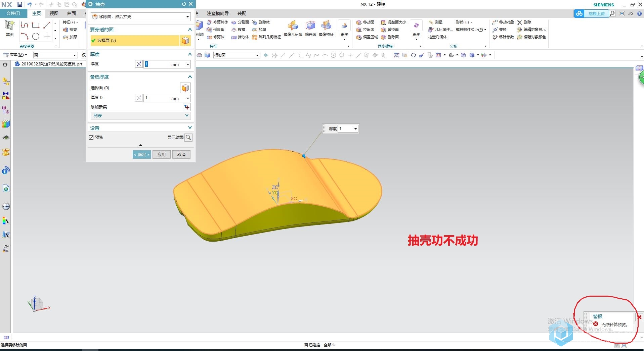Open the 阵列几何特征 pattern geometry tool
The image size is (644, 351).
point(266,37)
